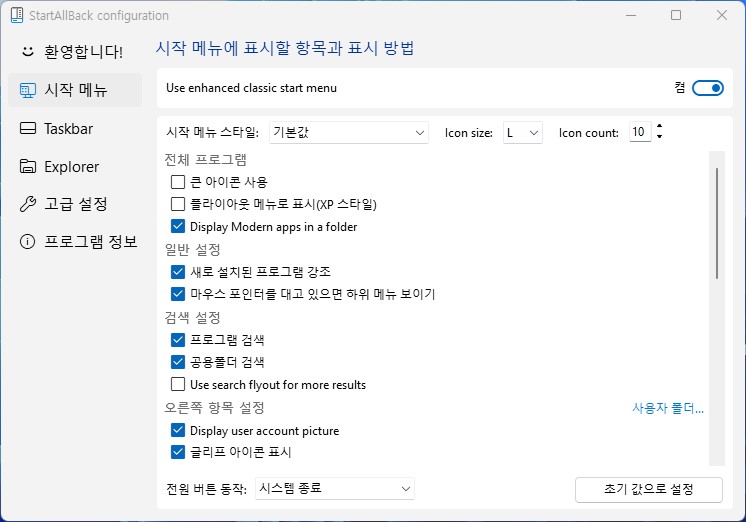
Task: Go to the Explorer section
Action: click(75, 167)
